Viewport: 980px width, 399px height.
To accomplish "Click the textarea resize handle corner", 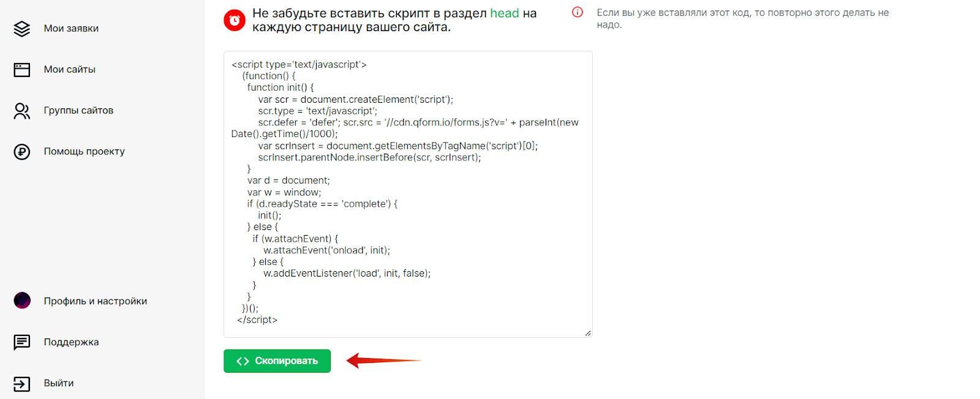I will coord(588,333).
